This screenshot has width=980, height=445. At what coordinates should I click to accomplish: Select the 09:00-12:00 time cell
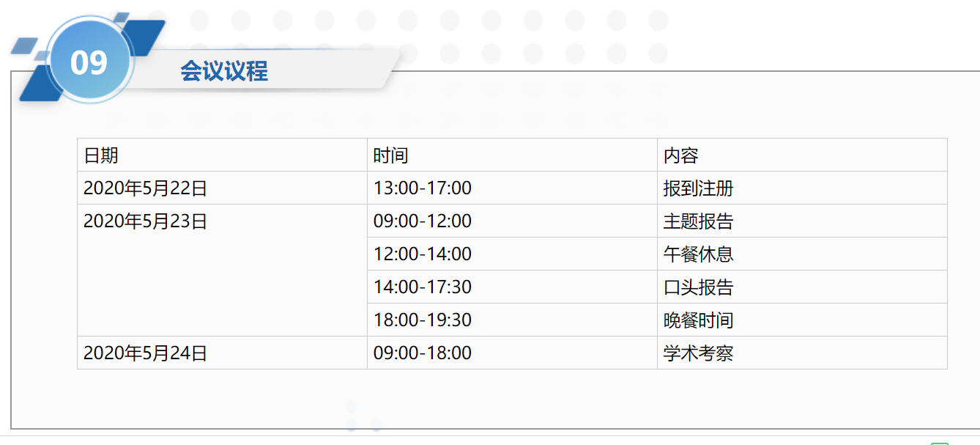512,221
